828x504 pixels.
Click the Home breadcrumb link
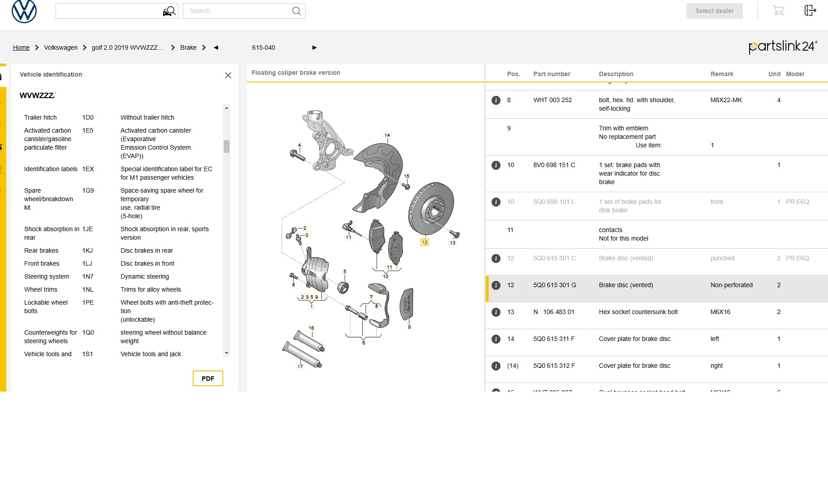(21, 47)
